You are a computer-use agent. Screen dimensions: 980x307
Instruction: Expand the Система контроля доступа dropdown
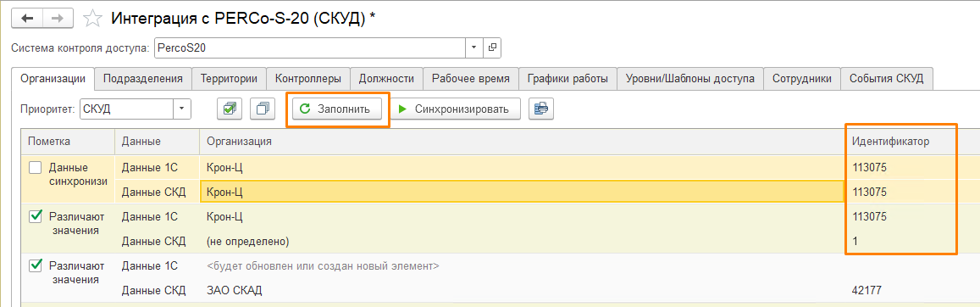(473, 47)
